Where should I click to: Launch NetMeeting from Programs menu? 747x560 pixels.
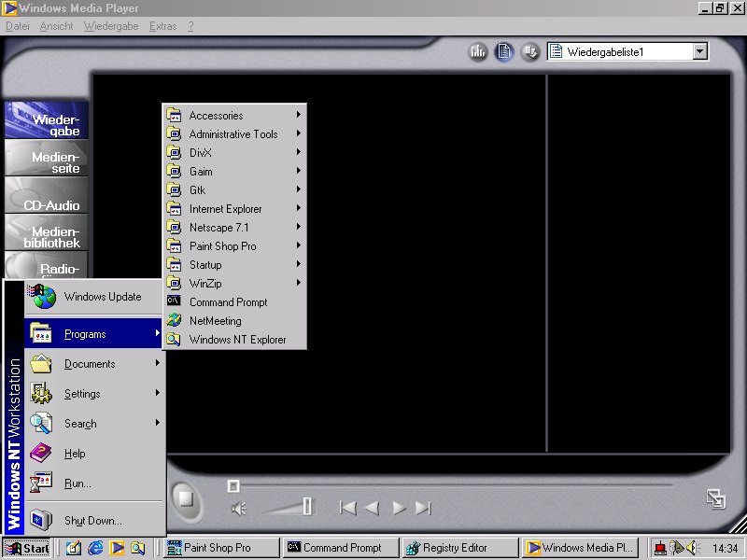(x=215, y=321)
